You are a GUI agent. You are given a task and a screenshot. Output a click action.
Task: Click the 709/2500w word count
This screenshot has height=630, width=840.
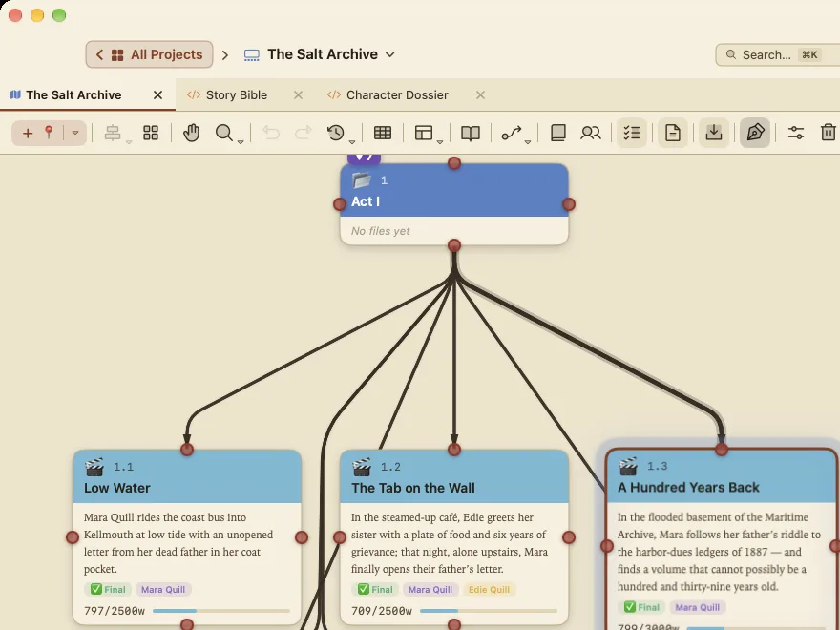pos(382,611)
